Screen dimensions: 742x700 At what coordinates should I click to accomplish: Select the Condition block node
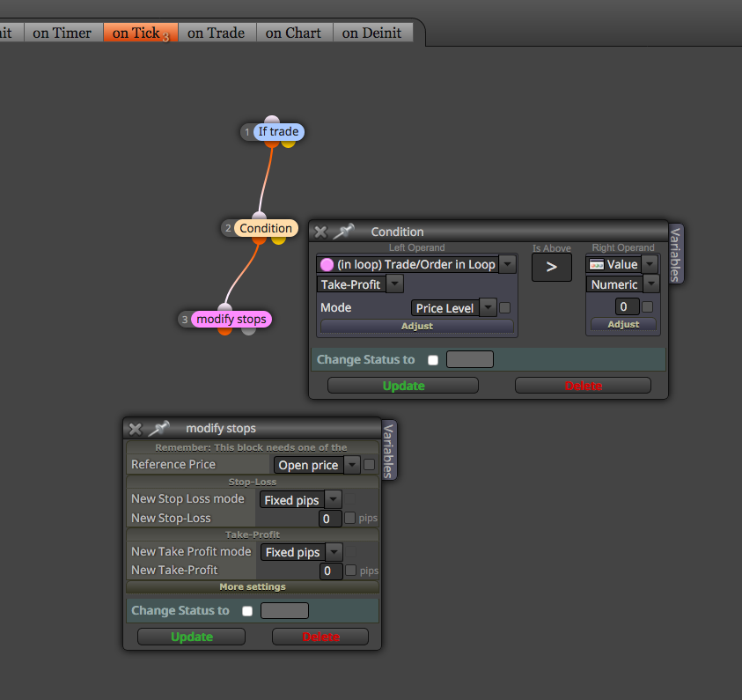[x=266, y=228]
